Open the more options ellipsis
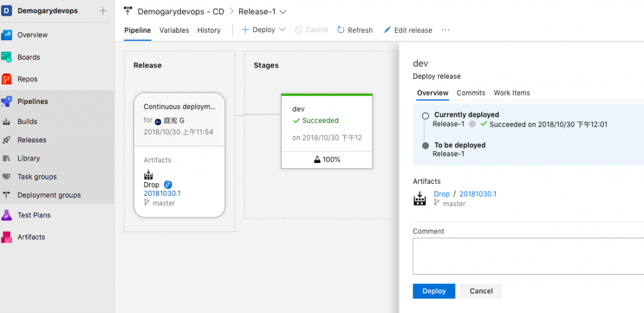Viewport: 644px width, 313px height. (446, 30)
